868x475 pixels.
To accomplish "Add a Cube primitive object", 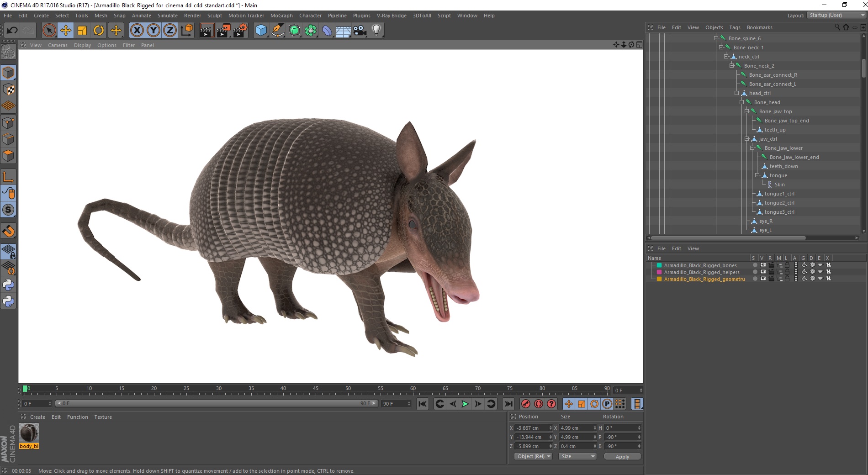I will (261, 31).
